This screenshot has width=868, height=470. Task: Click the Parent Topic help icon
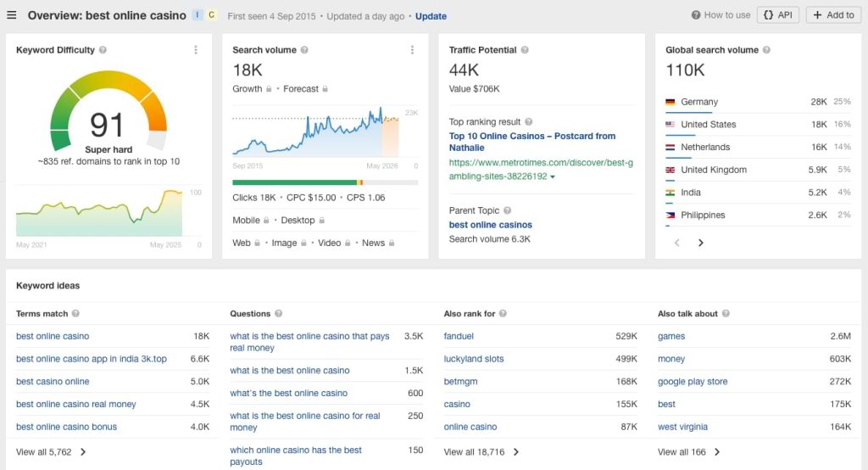508,210
